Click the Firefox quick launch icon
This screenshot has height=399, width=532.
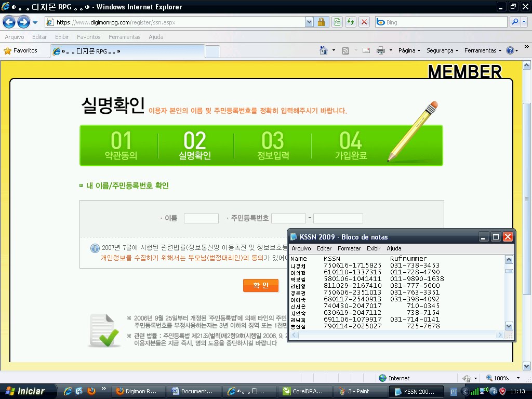pyautogui.click(x=91, y=391)
